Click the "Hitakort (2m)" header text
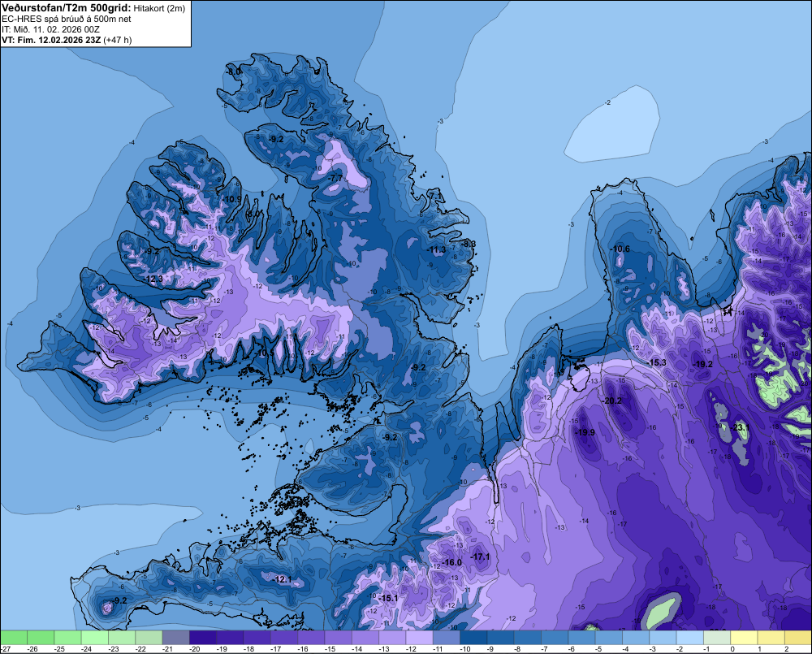Image resolution: width=812 pixels, height=654 pixels. click(x=159, y=8)
